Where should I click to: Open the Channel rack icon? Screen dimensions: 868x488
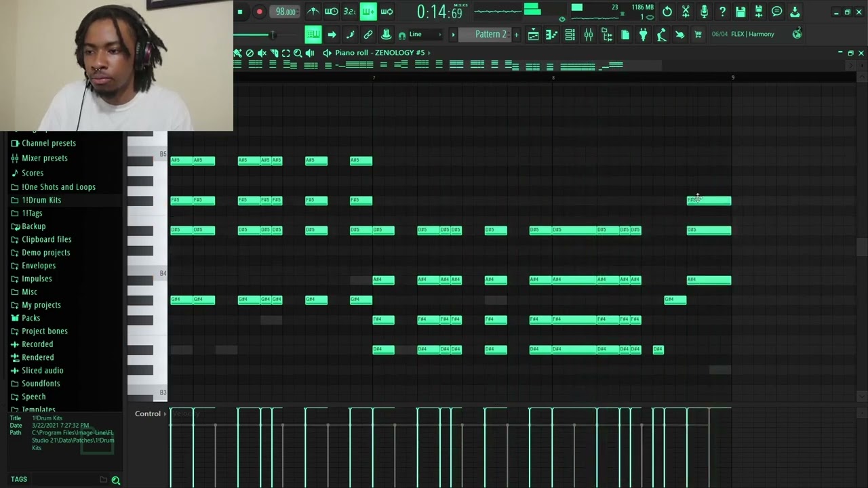[x=570, y=35]
